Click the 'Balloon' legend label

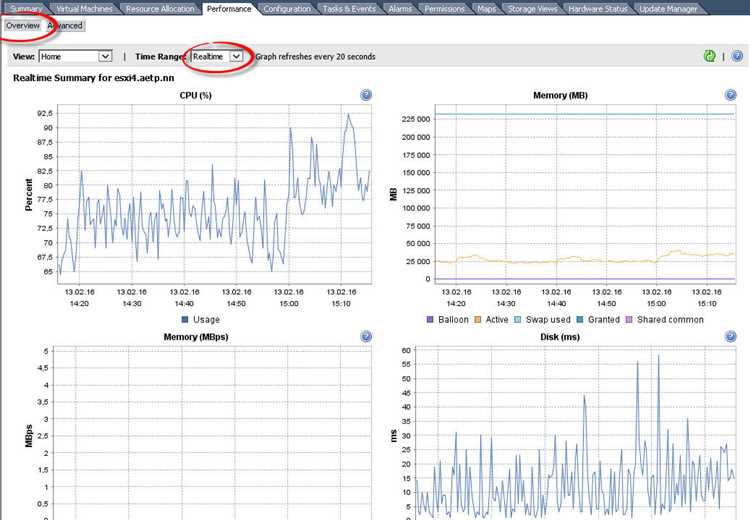pos(453,320)
